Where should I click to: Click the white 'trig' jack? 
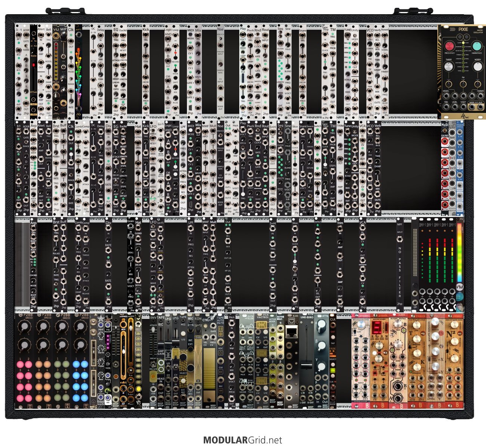[x=108, y=325]
